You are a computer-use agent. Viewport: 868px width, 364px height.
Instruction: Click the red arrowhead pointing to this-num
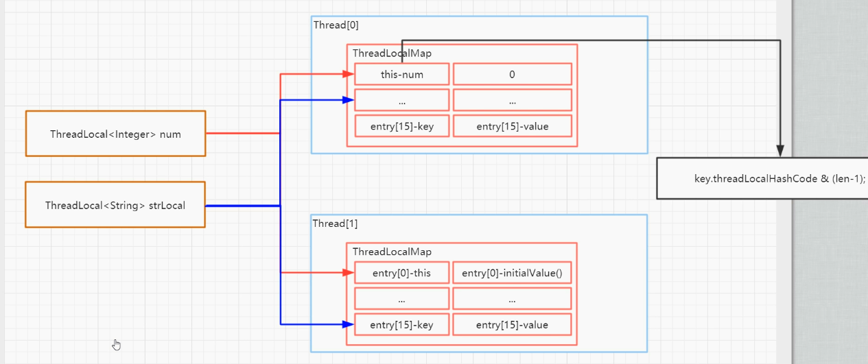coord(349,74)
